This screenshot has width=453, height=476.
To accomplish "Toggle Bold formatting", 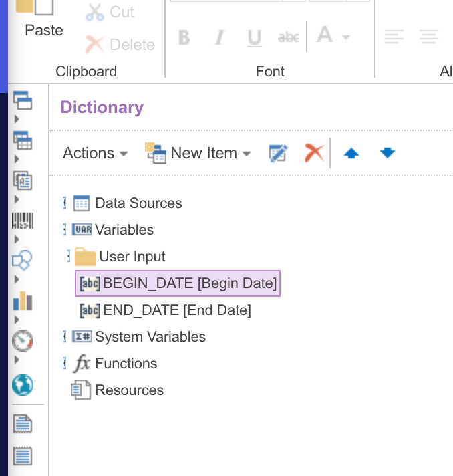I will tap(184, 38).
